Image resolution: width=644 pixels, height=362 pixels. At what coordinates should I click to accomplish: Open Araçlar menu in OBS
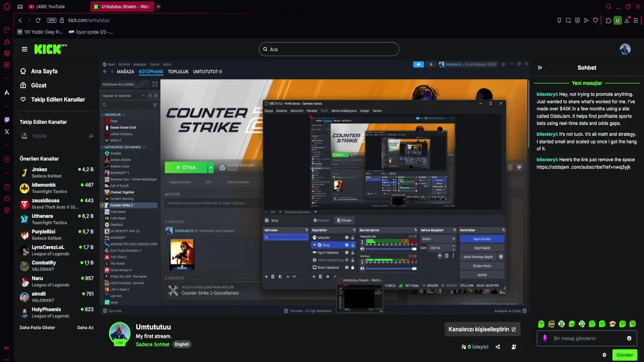364,111
